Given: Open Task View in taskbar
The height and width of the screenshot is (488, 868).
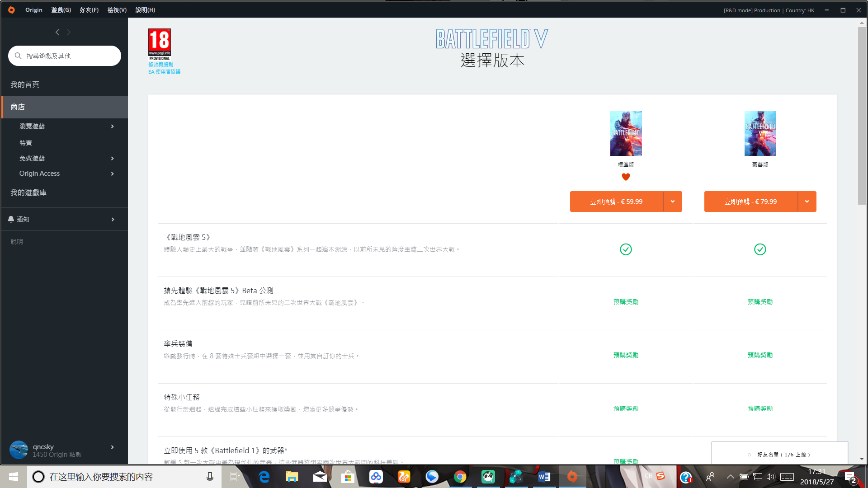Looking at the screenshot, I should (x=235, y=477).
